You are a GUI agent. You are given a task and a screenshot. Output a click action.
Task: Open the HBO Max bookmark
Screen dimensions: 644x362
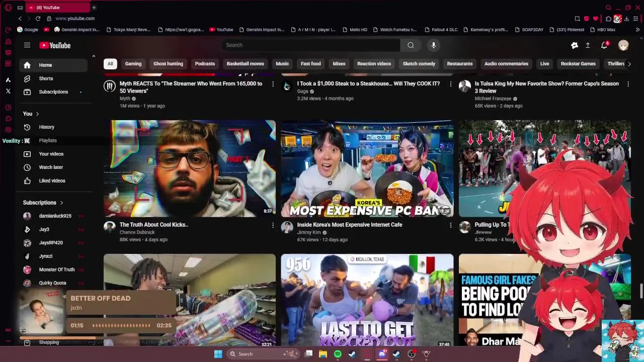[602, 30]
